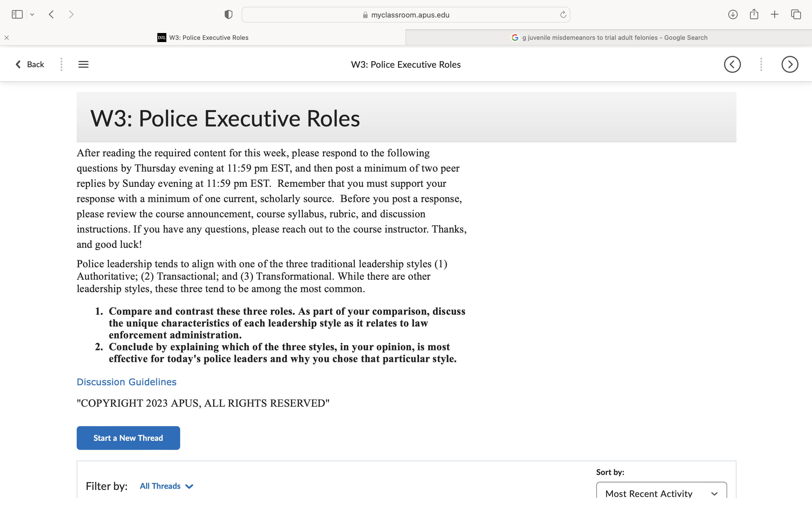Click the Sort by: label
This screenshot has width=812, height=508.
610,472
